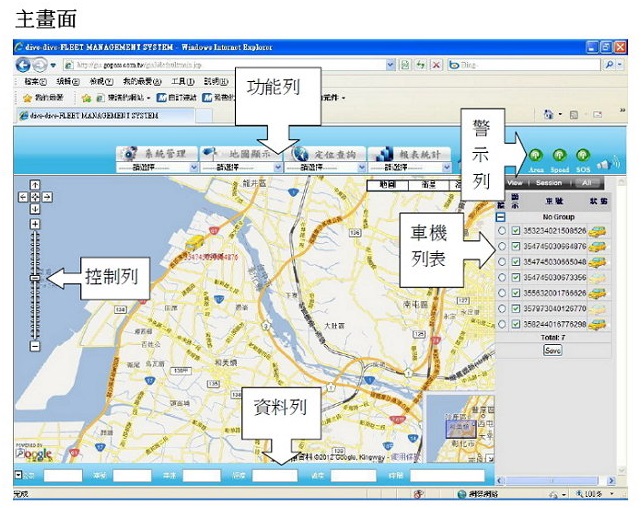This screenshot has width=641, height=508.
Task: Click the green SOS alert indicator
Action: 583,155
